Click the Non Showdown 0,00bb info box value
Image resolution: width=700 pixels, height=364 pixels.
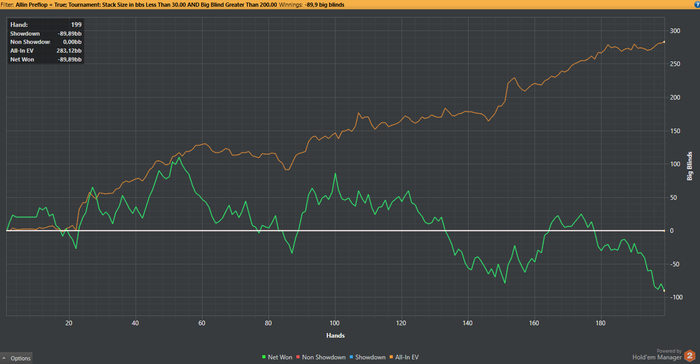point(72,42)
